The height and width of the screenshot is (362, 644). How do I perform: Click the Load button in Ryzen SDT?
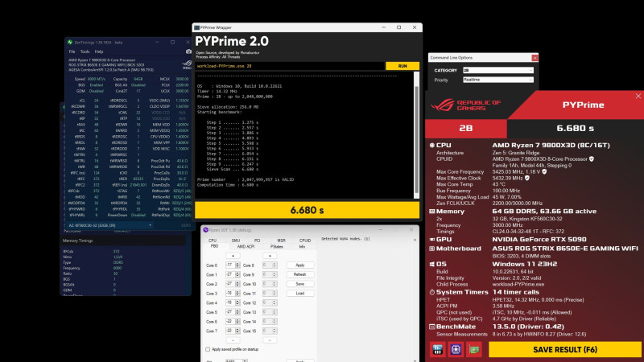pos(299,294)
